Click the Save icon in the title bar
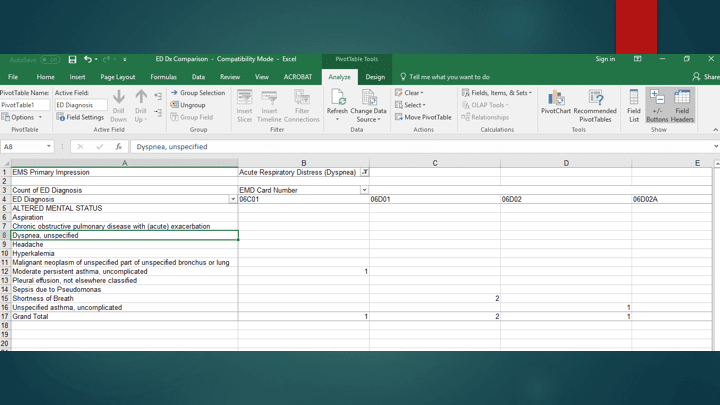Image resolution: width=720 pixels, height=405 pixels. tap(72, 60)
